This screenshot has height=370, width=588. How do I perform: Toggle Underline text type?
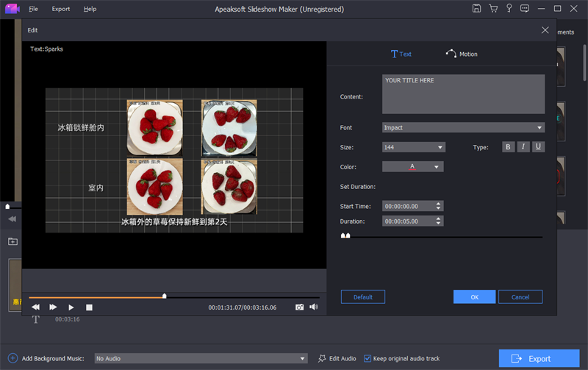click(538, 146)
